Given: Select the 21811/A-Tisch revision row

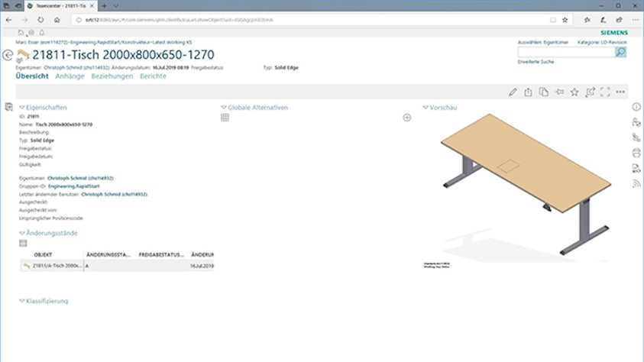Looking at the screenshot, I should pyautogui.click(x=117, y=266).
